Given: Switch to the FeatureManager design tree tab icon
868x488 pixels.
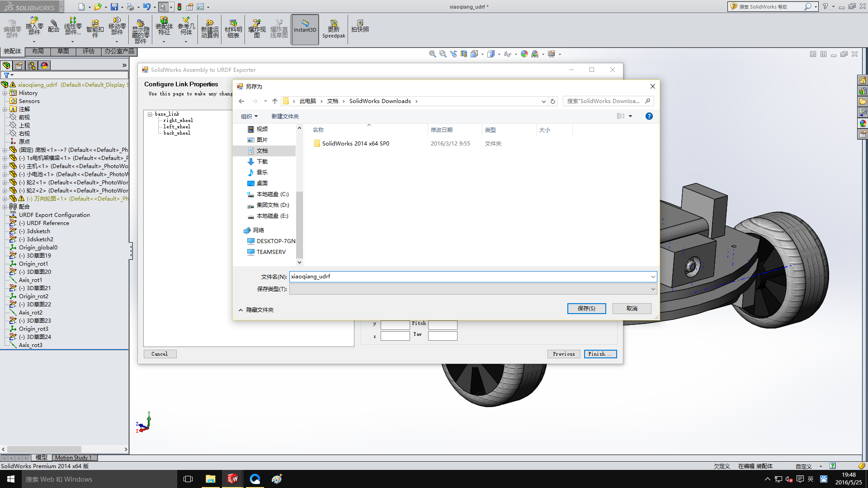Looking at the screenshot, I should (6, 66).
